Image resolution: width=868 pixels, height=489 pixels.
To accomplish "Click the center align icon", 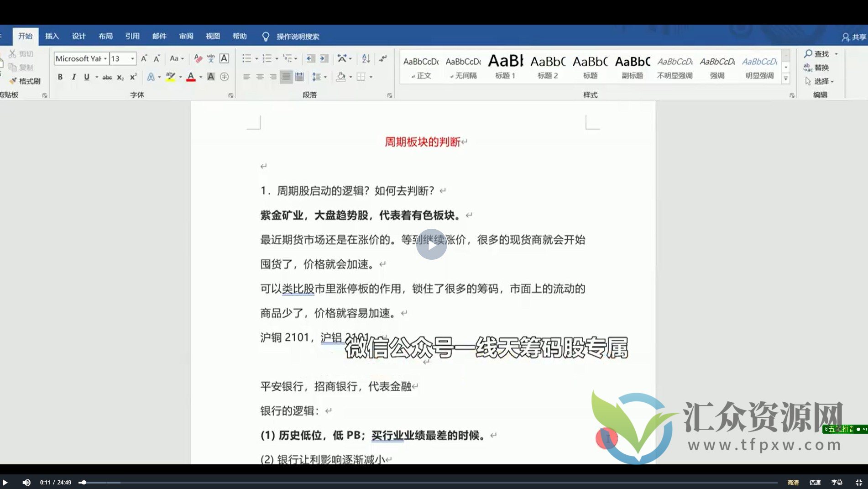I will pyautogui.click(x=260, y=77).
